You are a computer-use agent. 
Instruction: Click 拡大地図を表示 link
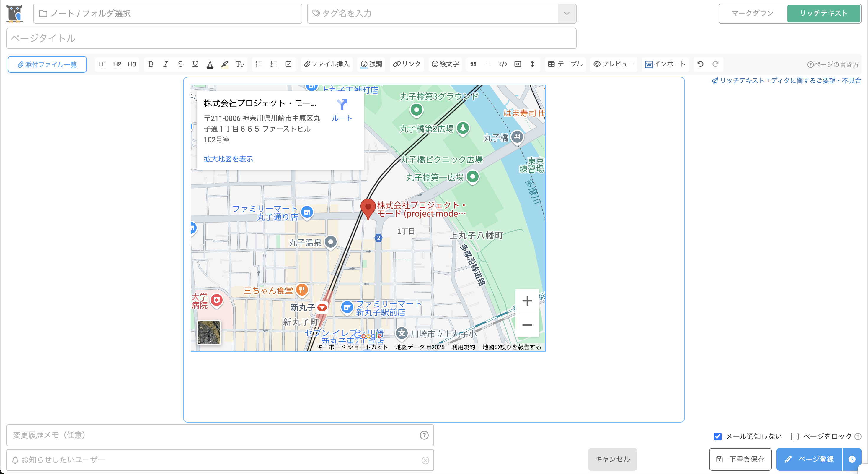click(228, 159)
